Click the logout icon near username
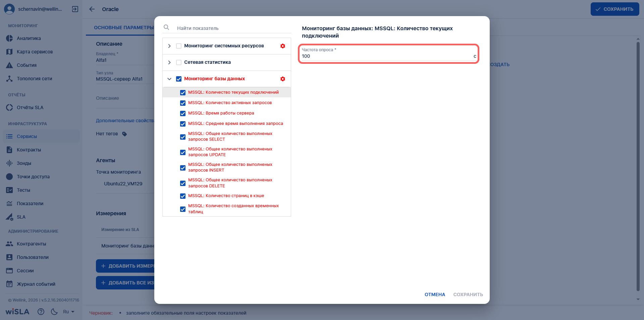 pos(75,9)
